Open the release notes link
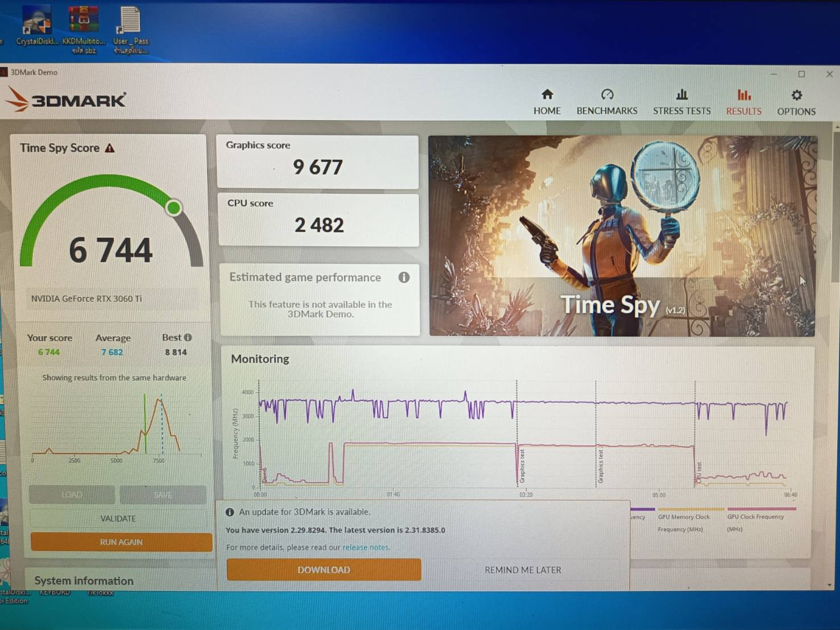Screen dimensions: 840x630 click(x=366, y=548)
